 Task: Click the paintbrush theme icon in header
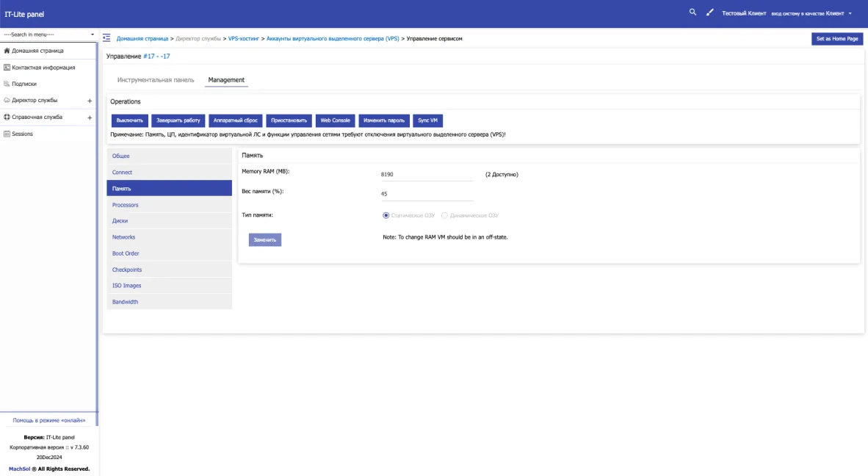pyautogui.click(x=709, y=12)
